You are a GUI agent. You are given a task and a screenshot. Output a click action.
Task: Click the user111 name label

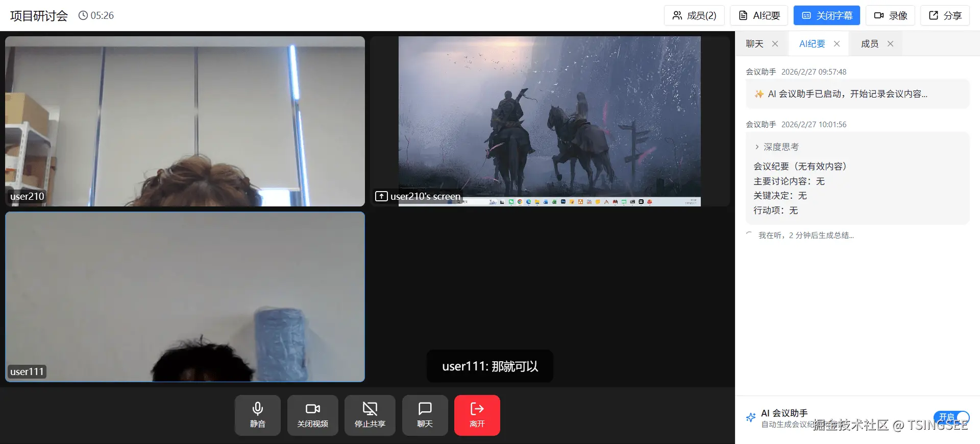point(27,371)
